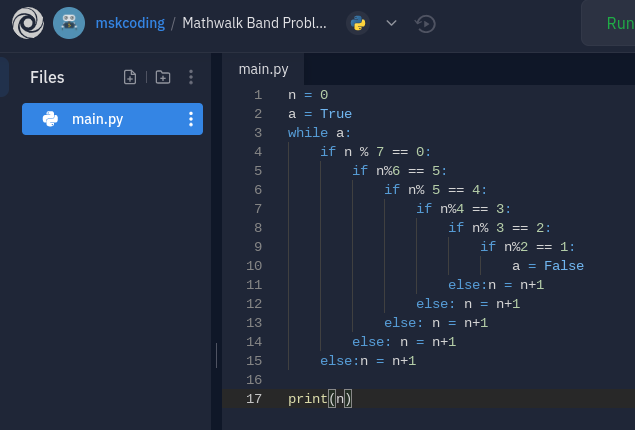Screen dimensions: 635x430
Task: Click the 'if n%4 == 3:' line
Action: point(463,209)
